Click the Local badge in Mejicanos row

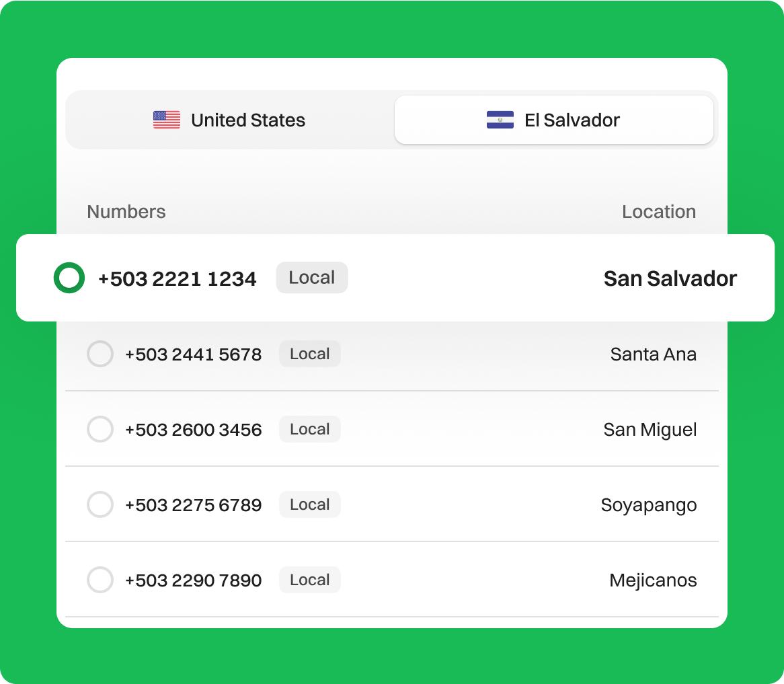click(309, 580)
